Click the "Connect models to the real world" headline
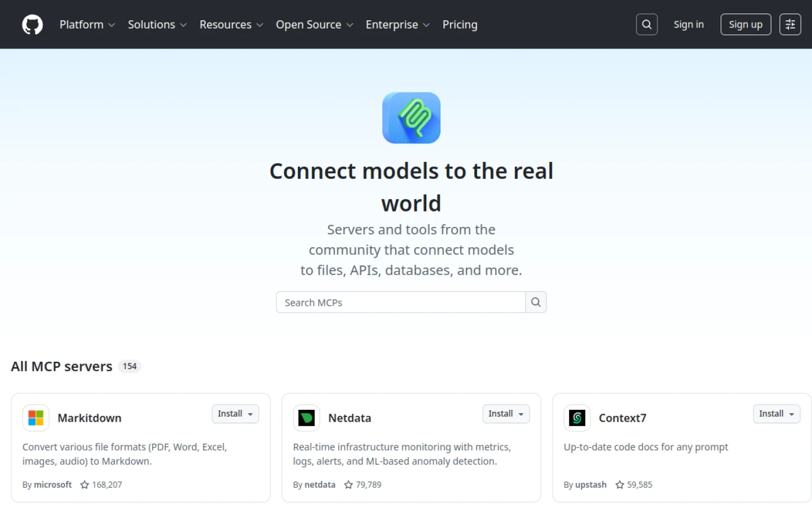The width and height of the screenshot is (812, 508). (411, 187)
